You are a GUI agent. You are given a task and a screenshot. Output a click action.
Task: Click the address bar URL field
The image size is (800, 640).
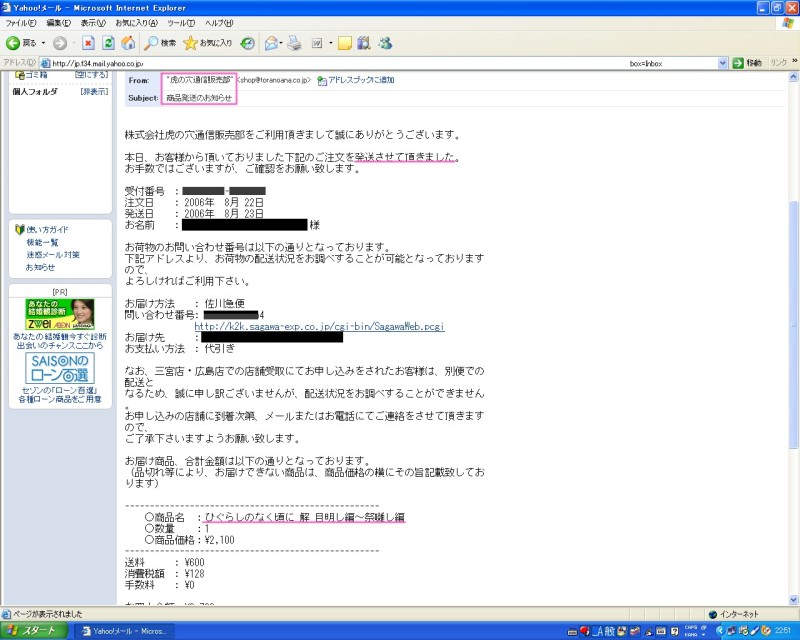click(x=379, y=63)
